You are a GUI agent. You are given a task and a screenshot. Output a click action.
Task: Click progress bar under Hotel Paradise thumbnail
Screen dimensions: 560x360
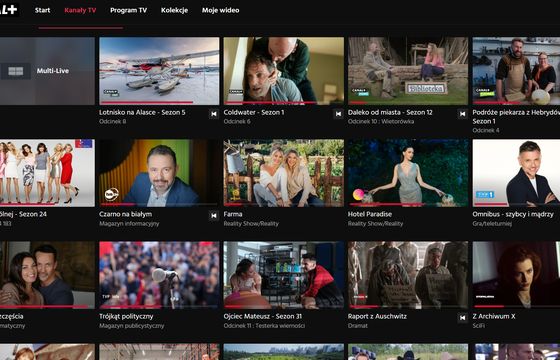click(408, 205)
